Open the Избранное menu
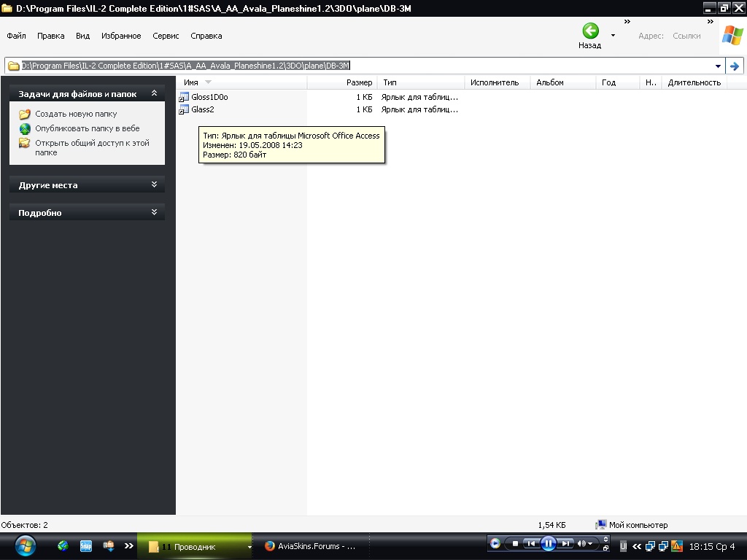 pos(121,36)
